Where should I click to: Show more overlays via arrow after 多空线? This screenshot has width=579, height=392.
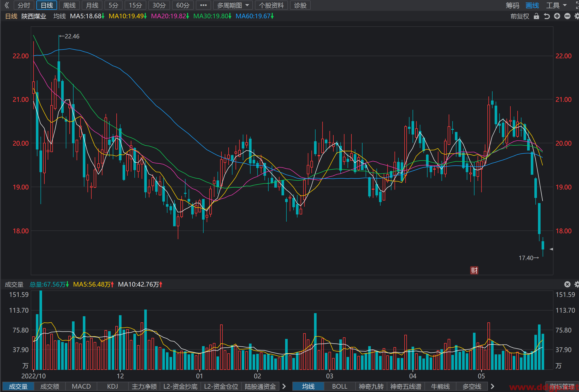pos(493,386)
